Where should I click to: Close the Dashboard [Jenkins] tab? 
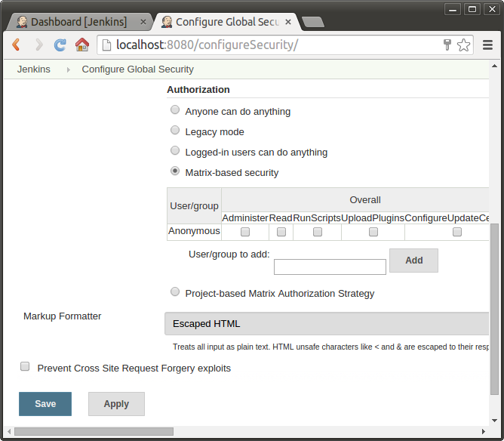[143, 22]
